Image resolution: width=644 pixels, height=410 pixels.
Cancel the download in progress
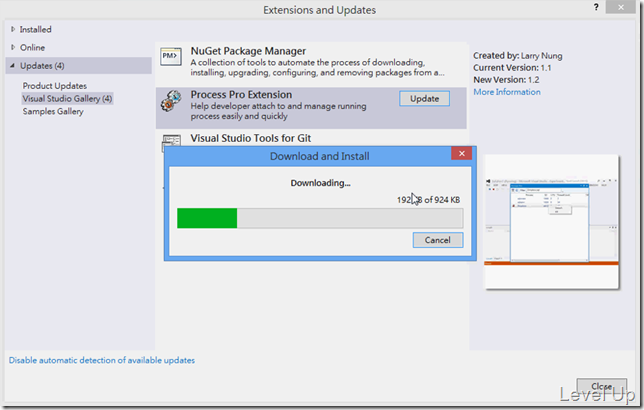tap(438, 240)
